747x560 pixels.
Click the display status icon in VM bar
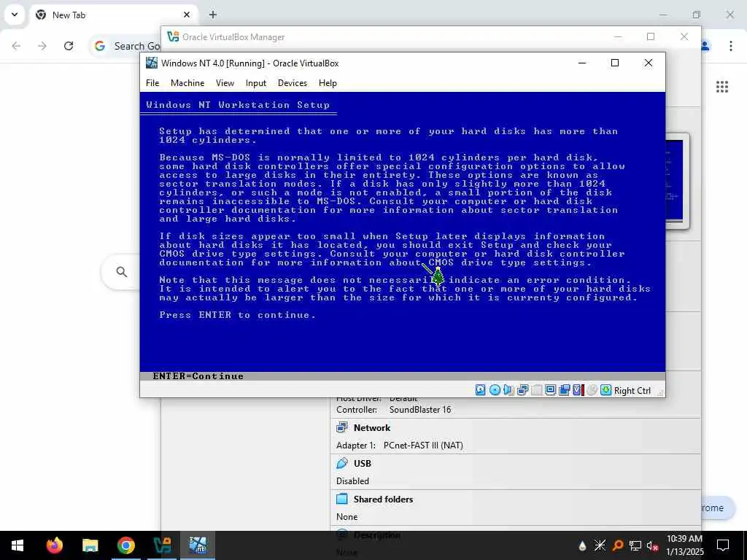(550, 391)
